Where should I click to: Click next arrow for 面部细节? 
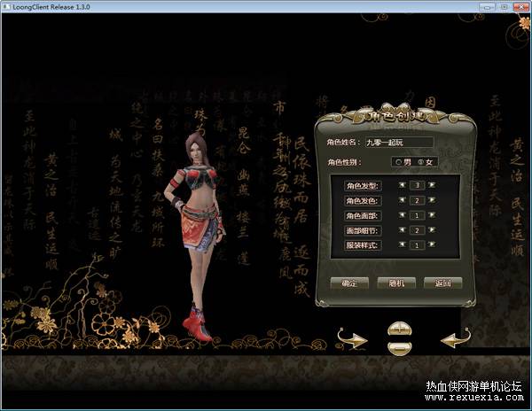(x=432, y=230)
